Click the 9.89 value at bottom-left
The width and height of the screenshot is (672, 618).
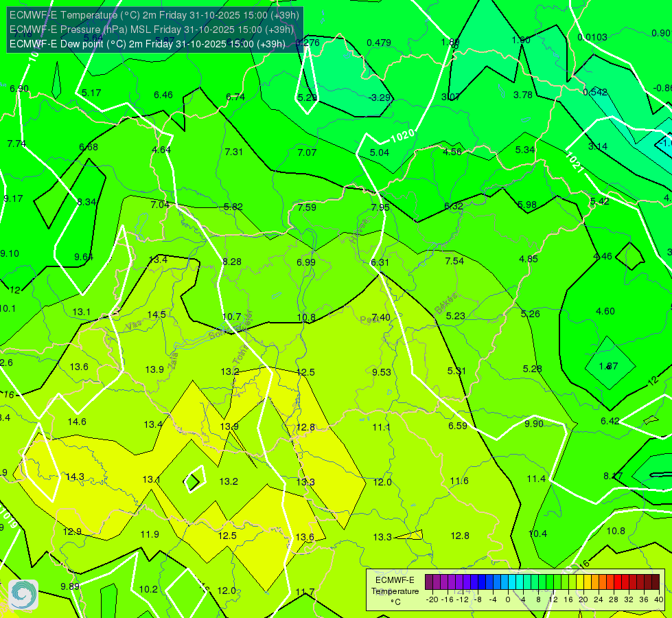(x=70, y=586)
